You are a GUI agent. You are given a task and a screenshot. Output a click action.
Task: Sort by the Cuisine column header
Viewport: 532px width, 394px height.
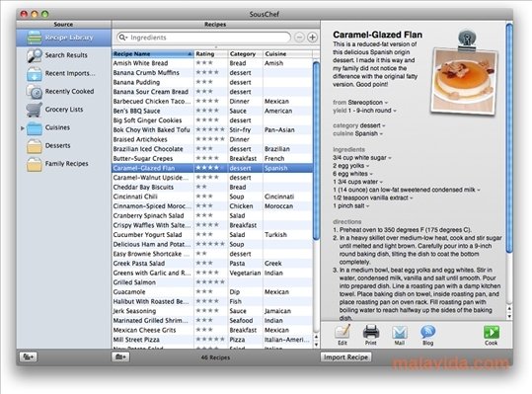pyautogui.click(x=287, y=54)
